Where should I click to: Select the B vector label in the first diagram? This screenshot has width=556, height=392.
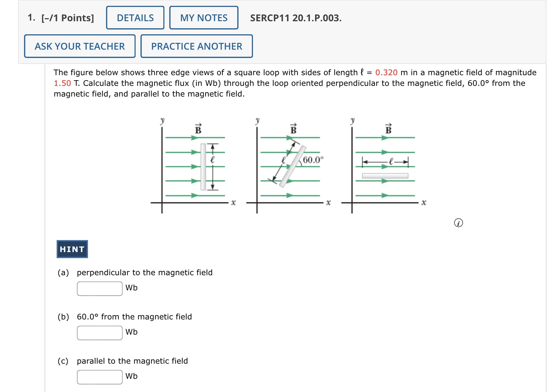[198, 129]
